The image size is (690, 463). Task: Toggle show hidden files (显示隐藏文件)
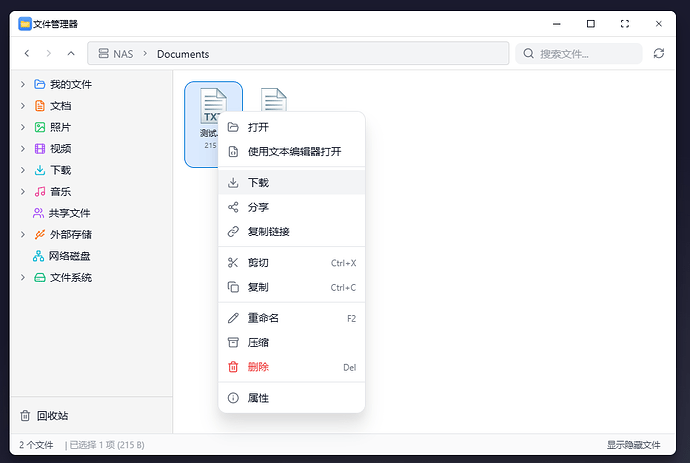point(633,444)
